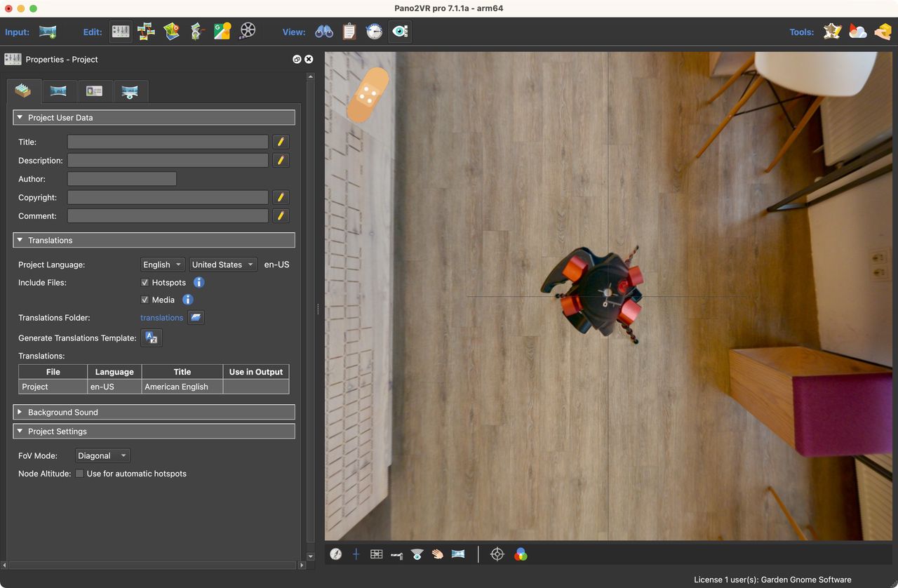
Task: Open the Gnome Cloud tool icon
Action: click(857, 32)
